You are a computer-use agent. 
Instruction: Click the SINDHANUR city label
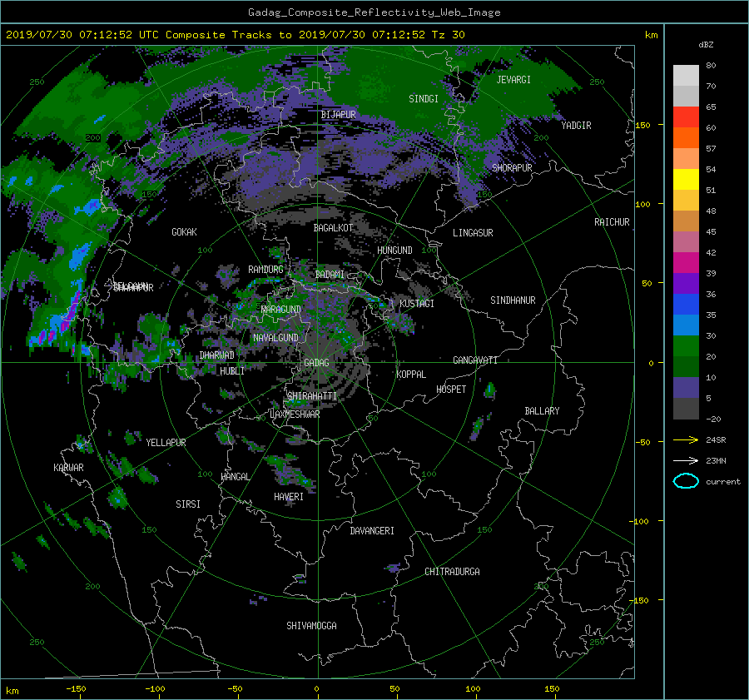tap(513, 300)
